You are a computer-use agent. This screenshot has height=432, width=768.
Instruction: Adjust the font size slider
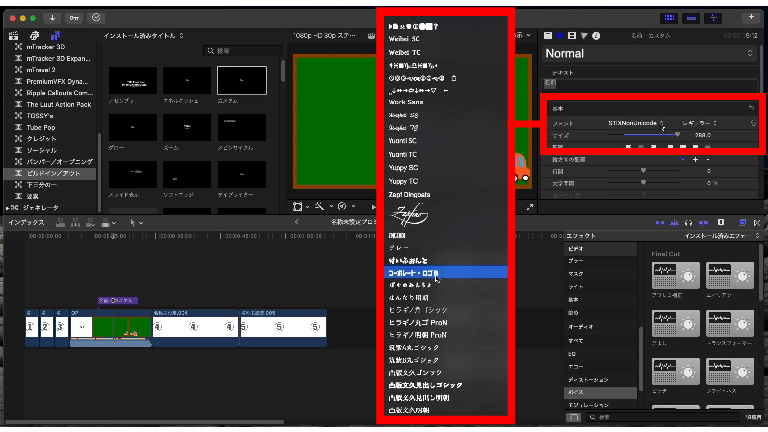pos(643,135)
